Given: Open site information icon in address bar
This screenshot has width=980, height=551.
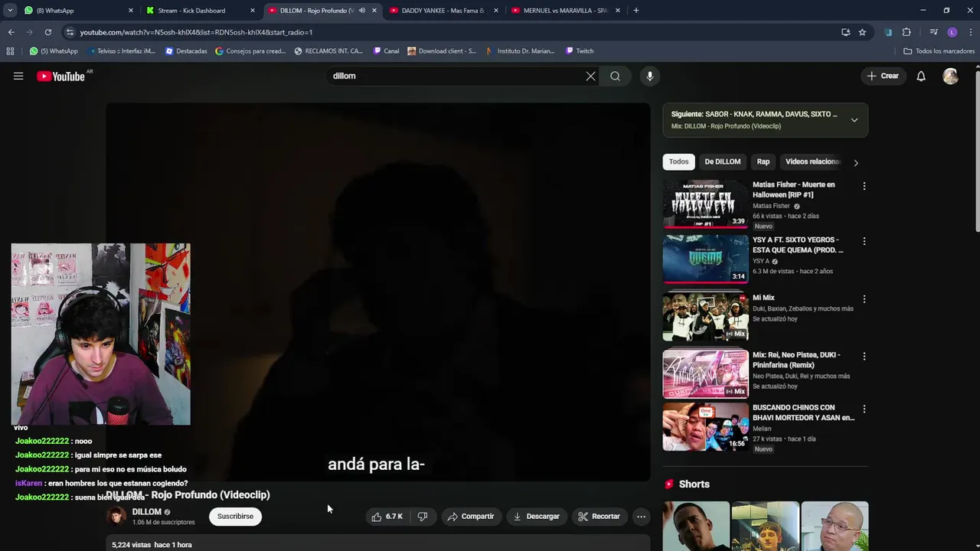Looking at the screenshot, I should click(x=70, y=32).
